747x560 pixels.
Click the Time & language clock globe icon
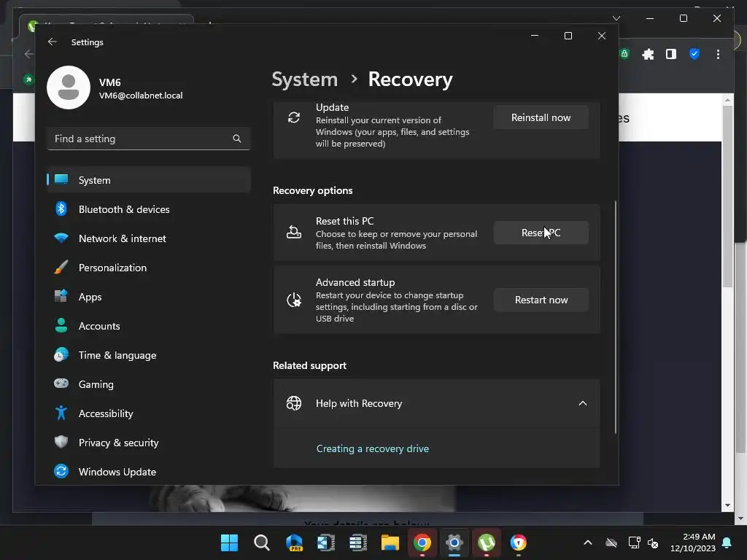click(x=61, y=355)
